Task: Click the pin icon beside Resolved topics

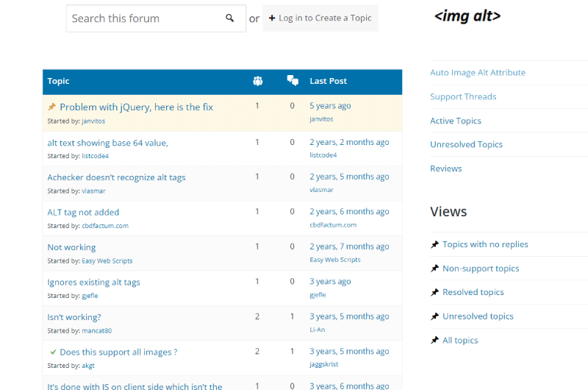Action: (434, 292)
